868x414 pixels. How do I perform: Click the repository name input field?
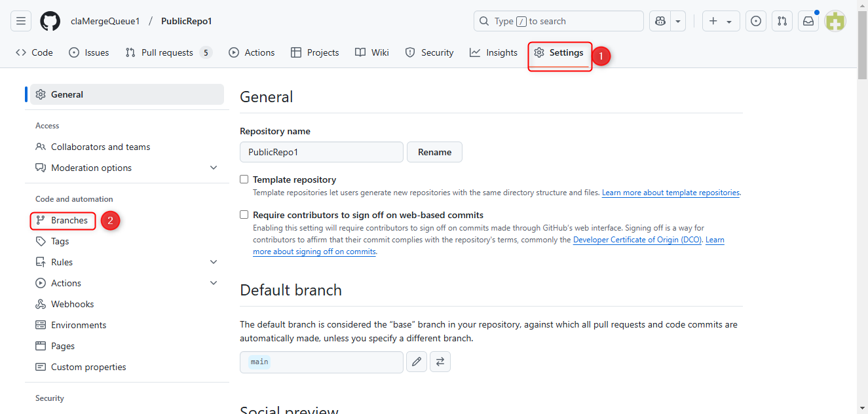[x=321, y=152]
